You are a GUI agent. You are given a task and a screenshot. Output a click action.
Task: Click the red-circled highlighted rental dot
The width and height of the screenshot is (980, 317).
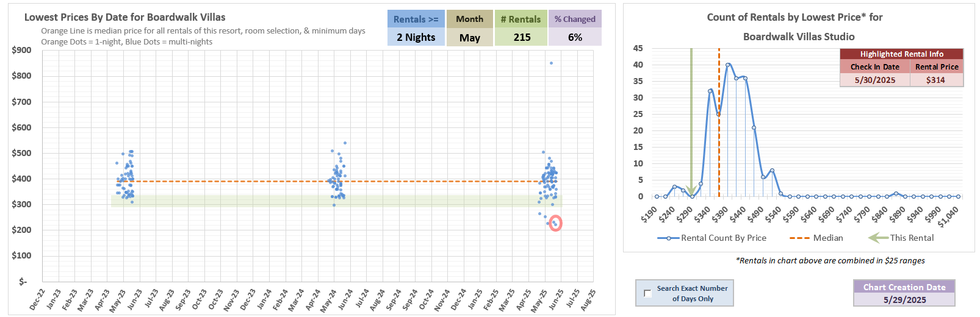coord(555,224)
